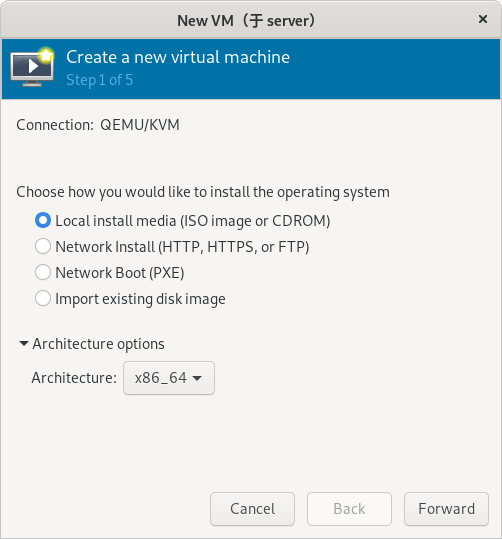Screen dimensions: 502x539
Task: Click the Import existing disk image label
Action: [x=140, y=299]
